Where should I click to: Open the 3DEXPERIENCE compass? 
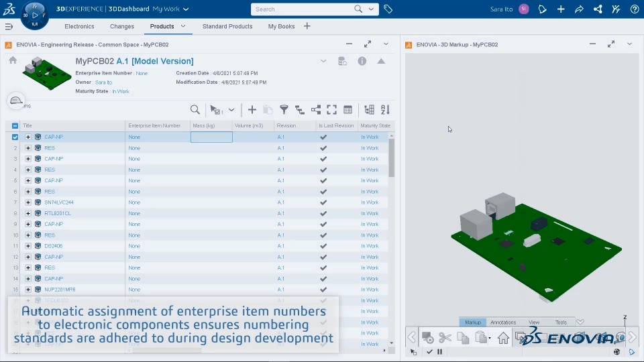tap(34, 15)
